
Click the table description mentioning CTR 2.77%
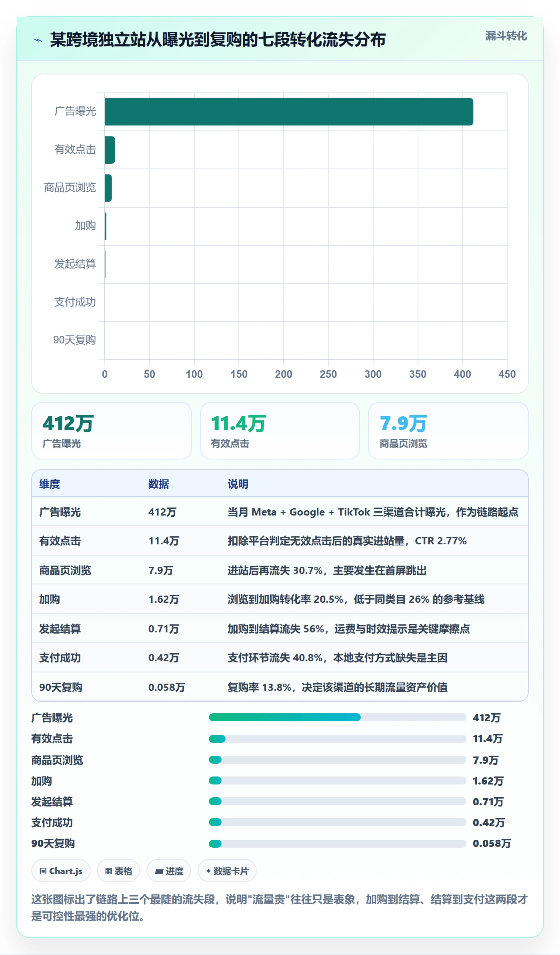click(x=347, y=541)
